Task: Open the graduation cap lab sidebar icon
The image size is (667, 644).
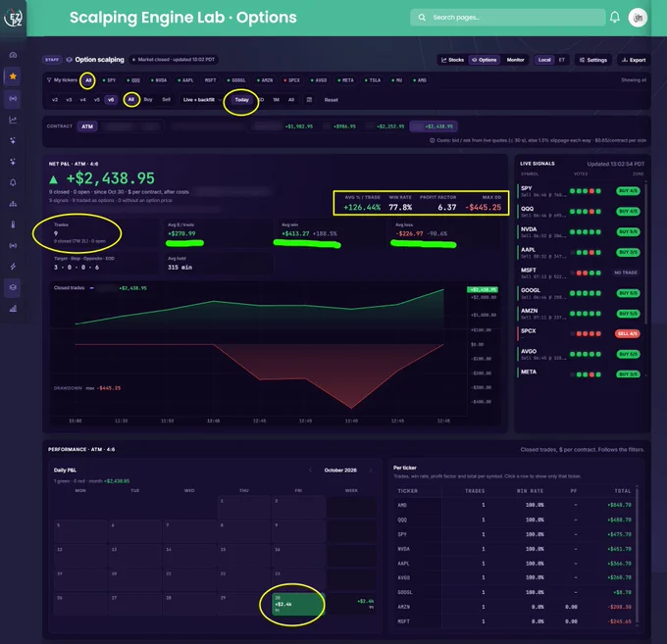Action: click(x=13, y=287)
